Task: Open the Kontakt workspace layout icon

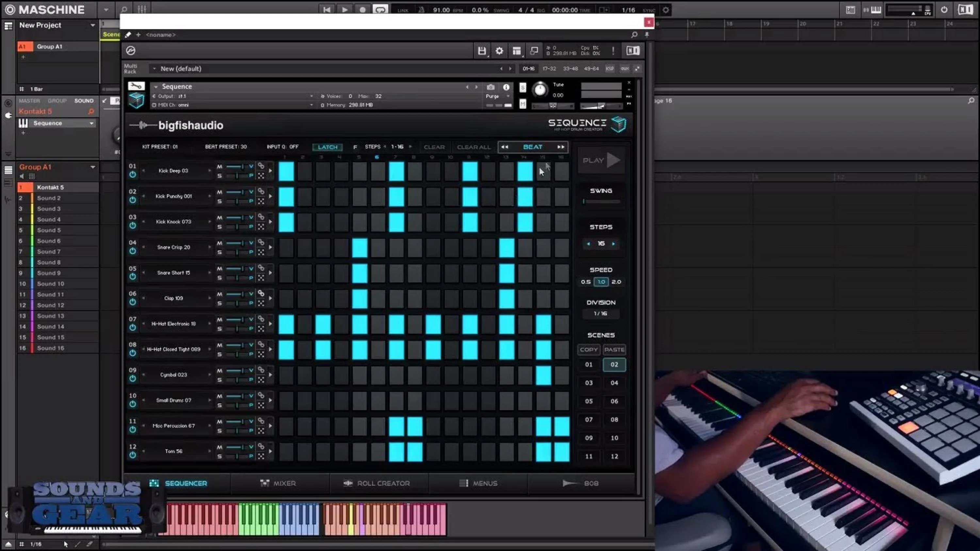Action: (x=517, y=51)
